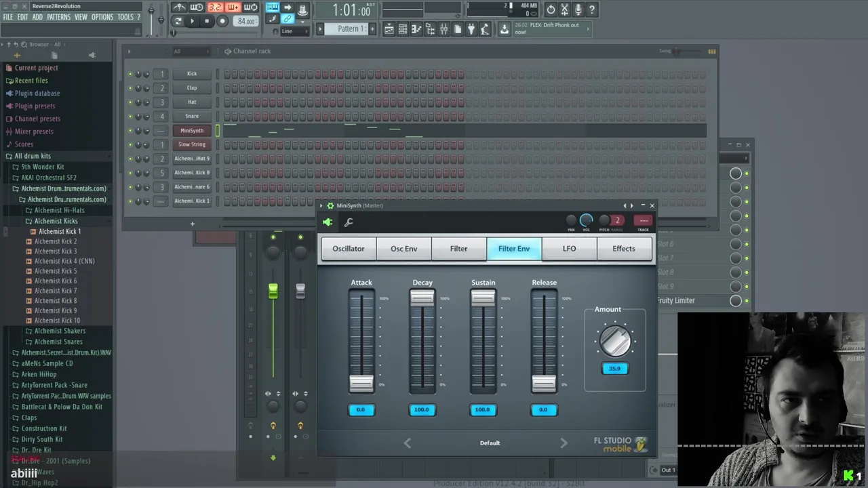
Task: Switch to the Oscillator tab
Action: coord(349,249)
